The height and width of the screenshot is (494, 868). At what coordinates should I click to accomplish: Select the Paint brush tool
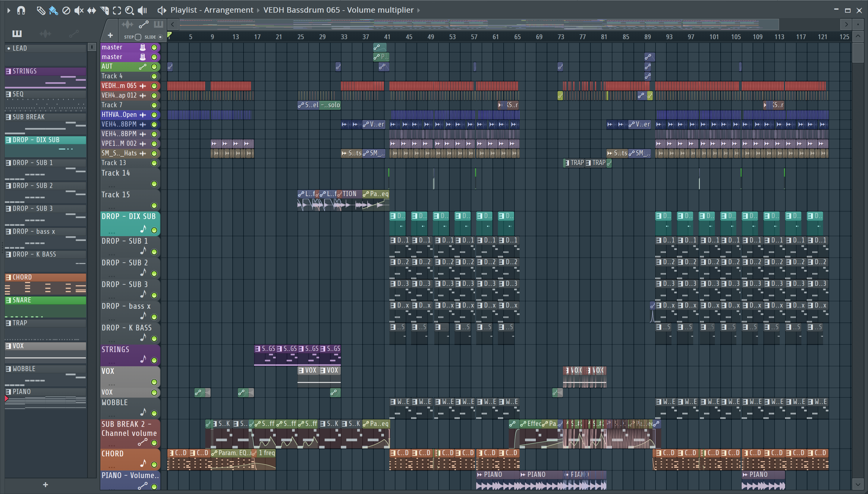tap(53, 11)
